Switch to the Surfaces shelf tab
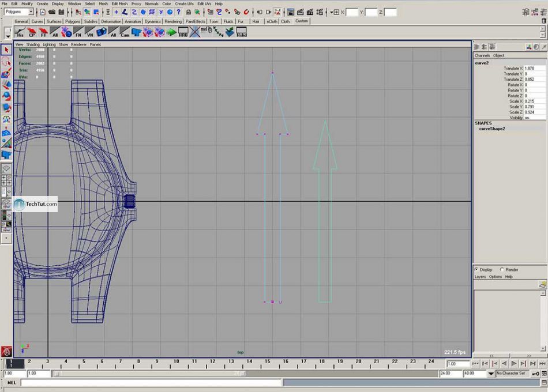The image size is (548, 392). pos(54,21)
